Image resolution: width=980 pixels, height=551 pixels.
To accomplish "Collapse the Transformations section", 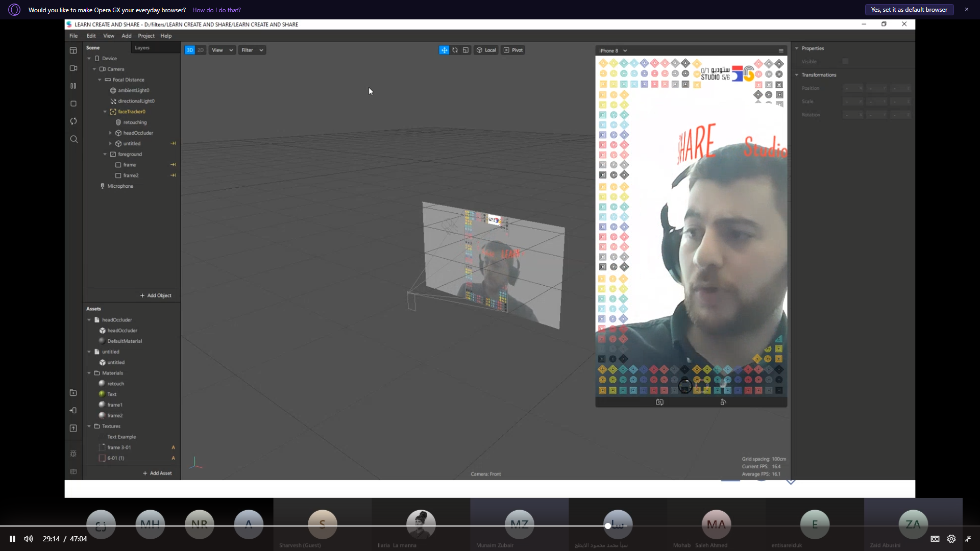I will pyautogui.click(x=796, y=75).
